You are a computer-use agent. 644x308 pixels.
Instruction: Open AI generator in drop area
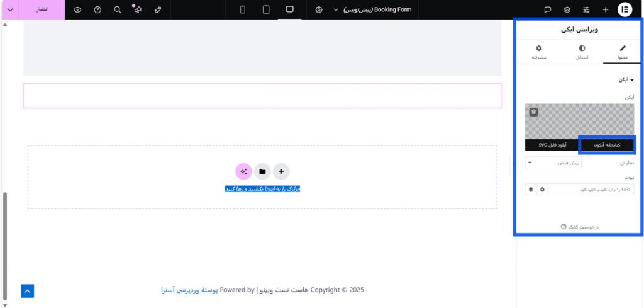coord(243,171)
